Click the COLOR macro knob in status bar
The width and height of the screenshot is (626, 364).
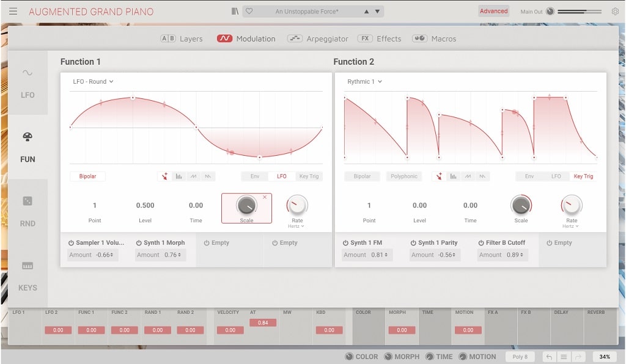pyautogui.click(x=349, y=357)
